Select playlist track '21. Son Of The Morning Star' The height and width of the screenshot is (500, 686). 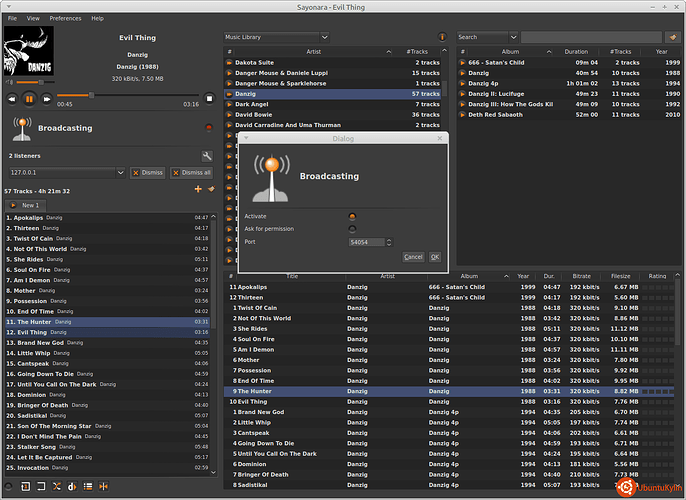click(108, 426)
